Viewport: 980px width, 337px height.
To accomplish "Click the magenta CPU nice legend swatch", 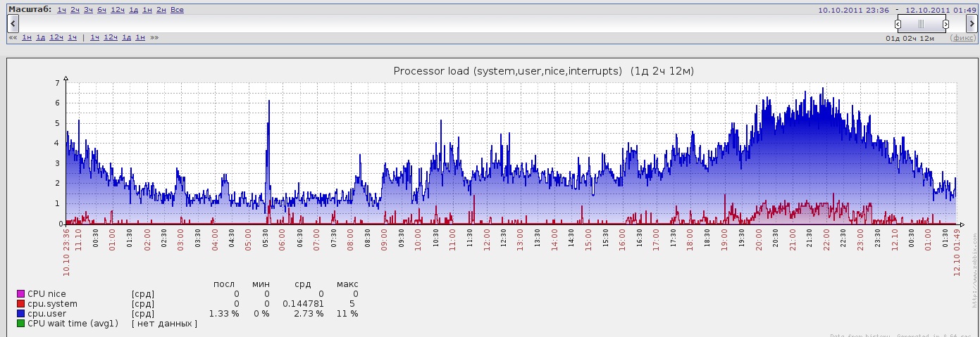I will pyautogui.click(x=20, y=294).
